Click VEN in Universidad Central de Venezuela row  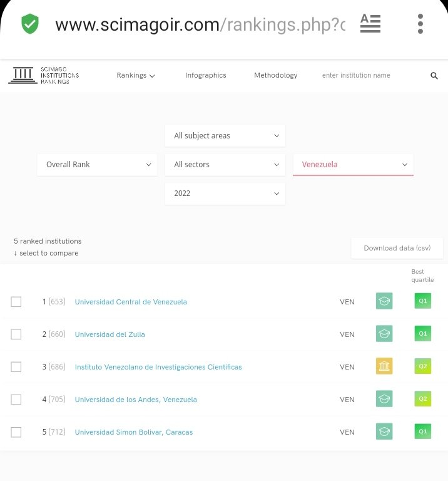coord(347,302)
